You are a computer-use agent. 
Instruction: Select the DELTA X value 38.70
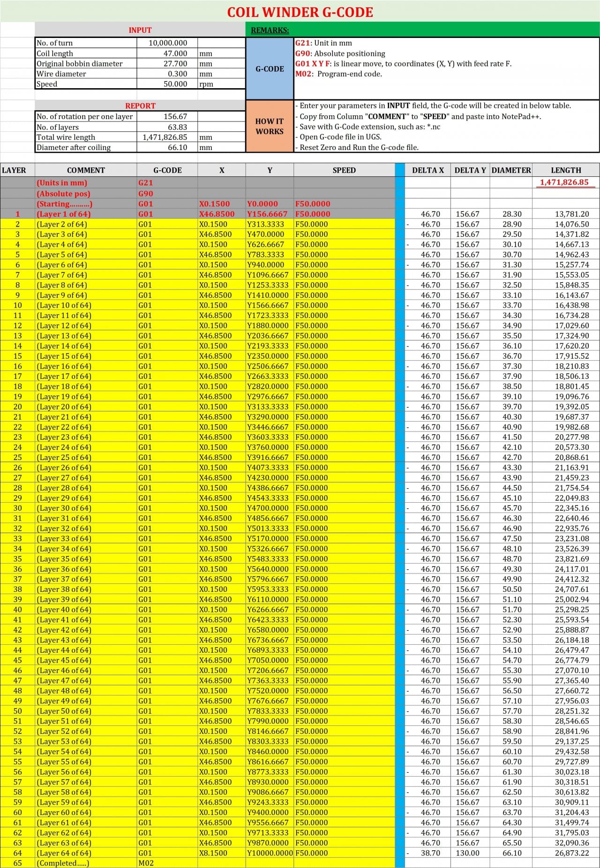427,853
